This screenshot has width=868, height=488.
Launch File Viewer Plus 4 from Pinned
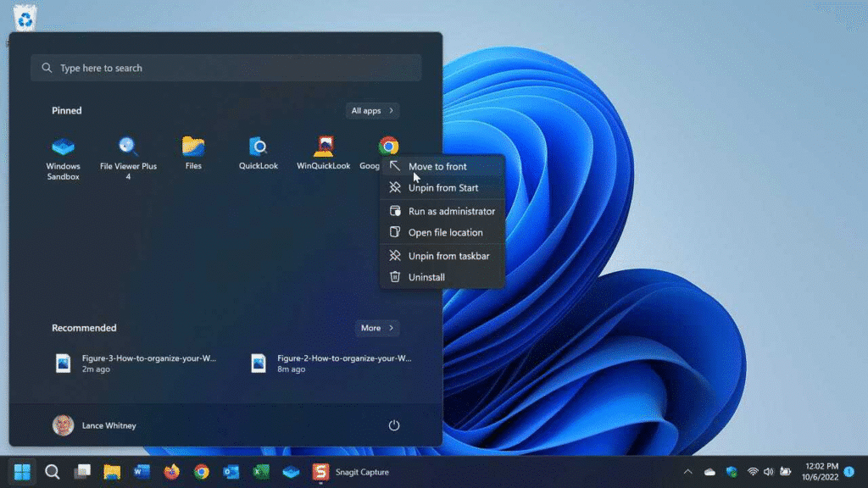click(x=128, y=158)
